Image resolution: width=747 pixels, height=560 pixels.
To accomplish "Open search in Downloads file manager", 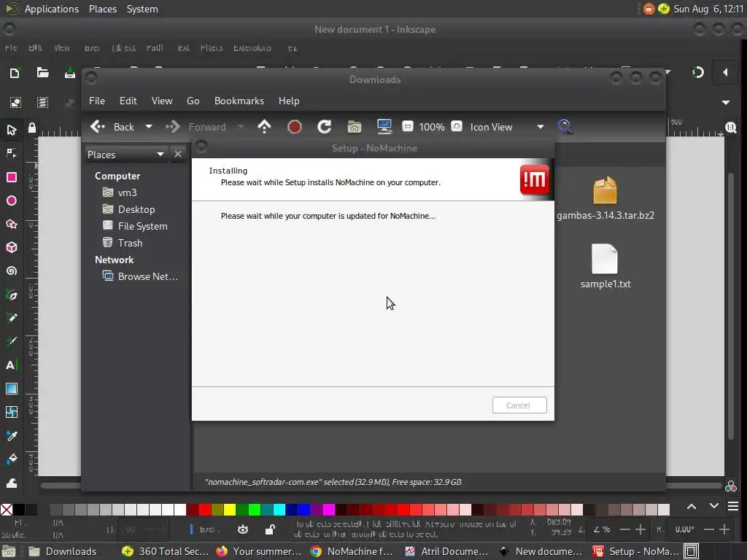I will (565, 127).
